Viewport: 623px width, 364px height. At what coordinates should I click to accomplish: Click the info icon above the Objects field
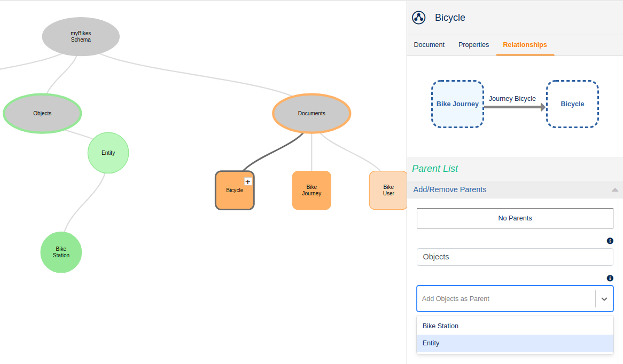pyautogui.click(x=610, y=241)
